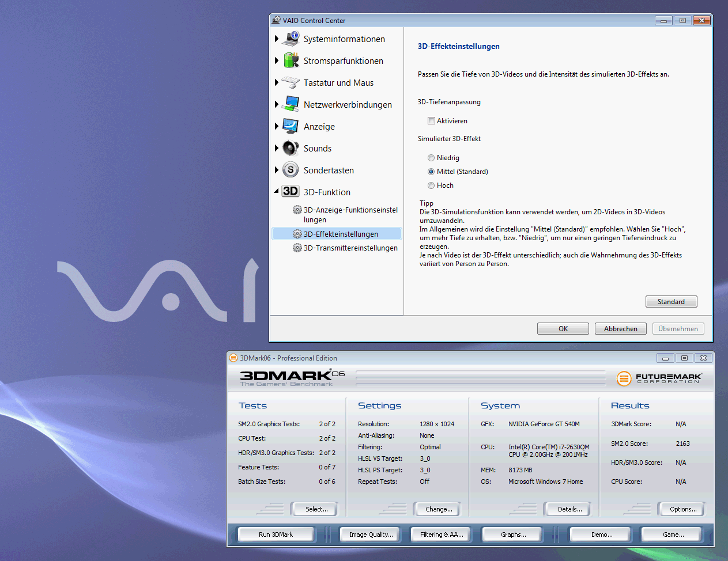This screenshot has height=561, width=728.
Task: Expand the Sounds tree node
Action: pyautogui.click(x=277, y=148)
